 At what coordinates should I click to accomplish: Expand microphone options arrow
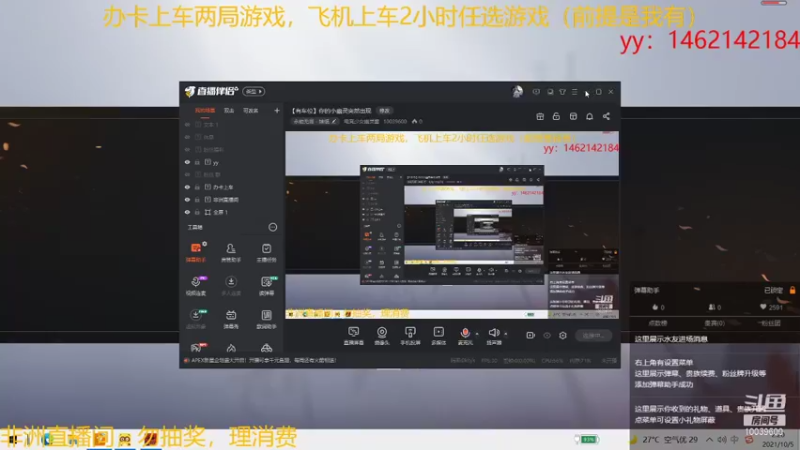coord(477,334)
